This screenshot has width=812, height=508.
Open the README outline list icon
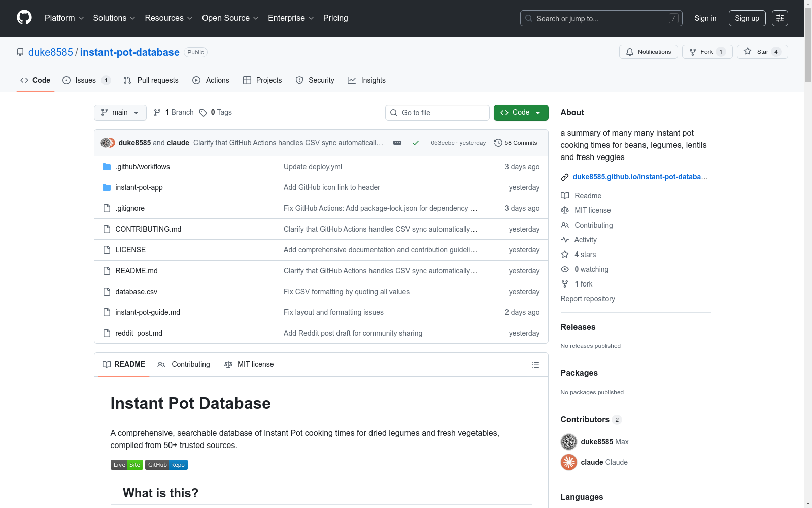click(535, 365)
